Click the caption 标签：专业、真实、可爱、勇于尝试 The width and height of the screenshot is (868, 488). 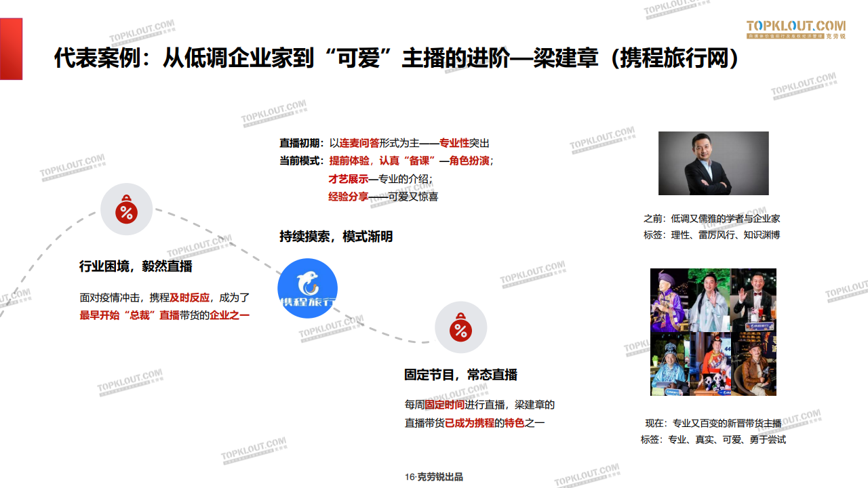[713, 439]
